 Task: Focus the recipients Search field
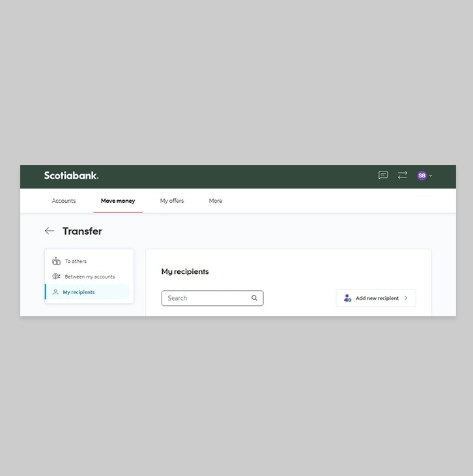tap(212, 298)
